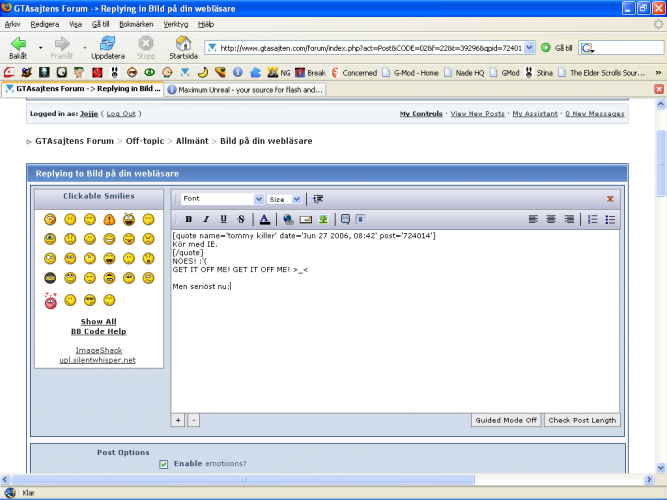This screenshot has width=667, height=500.
Task: Toggle the Enable emoticons checkbox
Action: 164,464
